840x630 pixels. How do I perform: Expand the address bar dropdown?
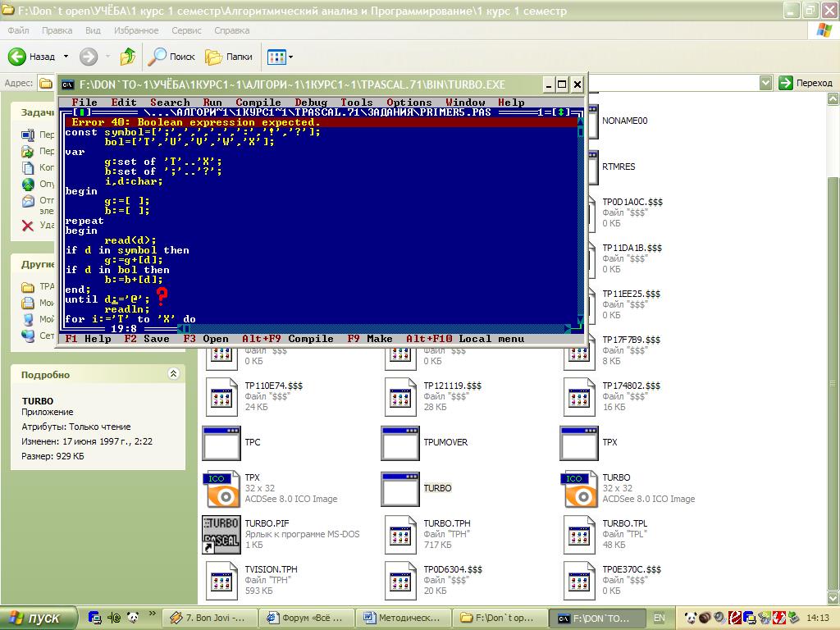click(765, 83)
